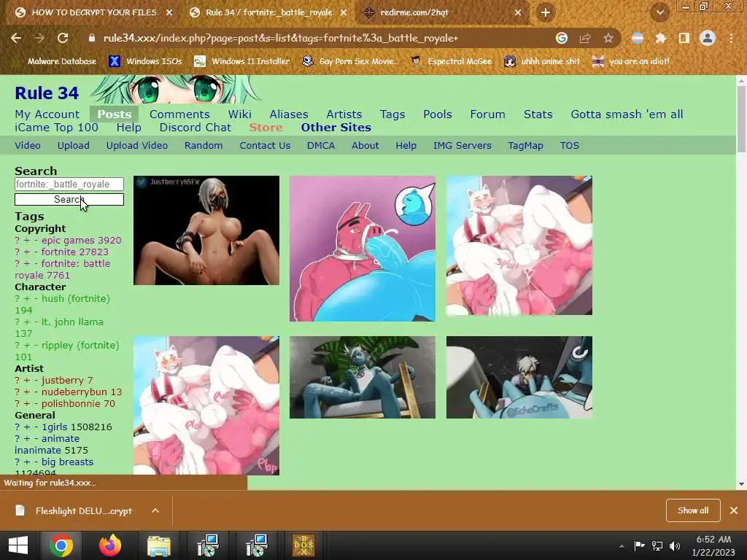
Task: Open the share page icon in the address bar
Action: 585,38
